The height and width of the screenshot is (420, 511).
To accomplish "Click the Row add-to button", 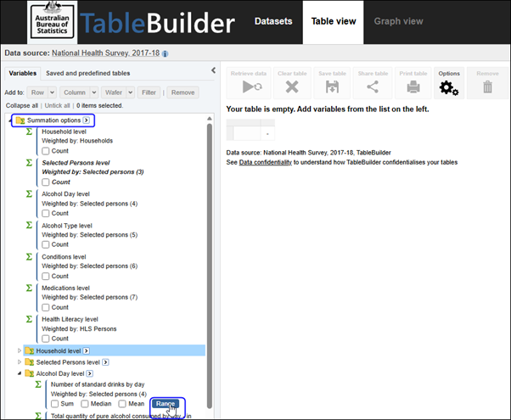I will click(x=37, y=92).
